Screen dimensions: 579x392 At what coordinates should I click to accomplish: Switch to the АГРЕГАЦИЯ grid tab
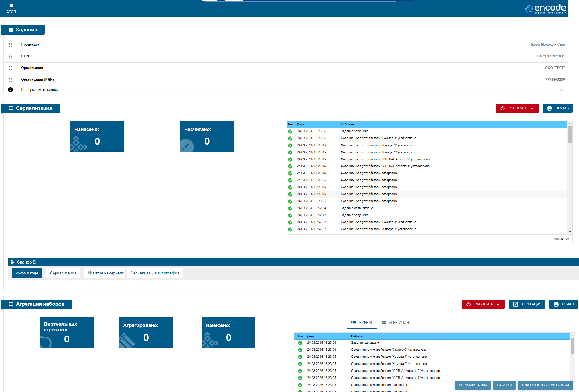pyautogui.click(x=395, y=323)
